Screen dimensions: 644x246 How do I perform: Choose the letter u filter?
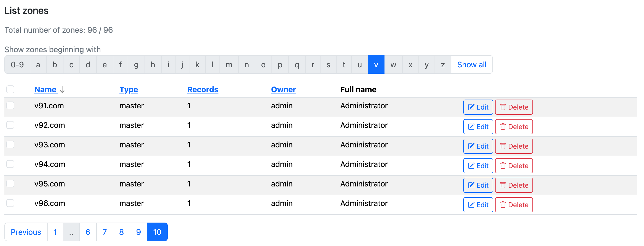(x=360, y=65)
